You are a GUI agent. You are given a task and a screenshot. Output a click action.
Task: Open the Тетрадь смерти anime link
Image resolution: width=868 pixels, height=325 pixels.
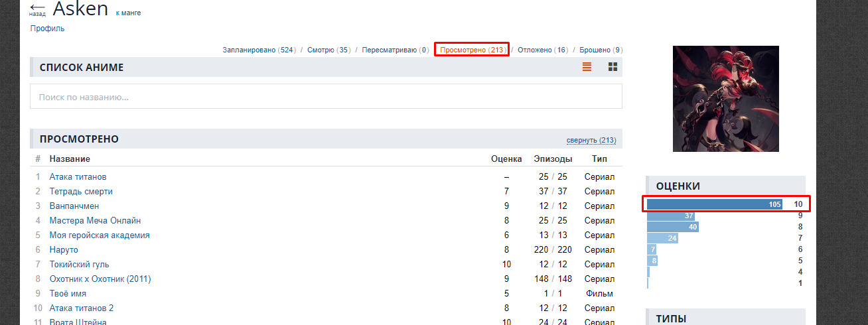click(81, 192)
